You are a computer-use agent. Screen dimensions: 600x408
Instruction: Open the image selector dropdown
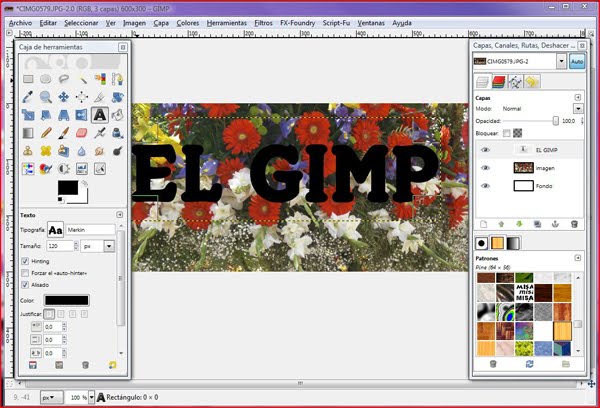(561, 61)
